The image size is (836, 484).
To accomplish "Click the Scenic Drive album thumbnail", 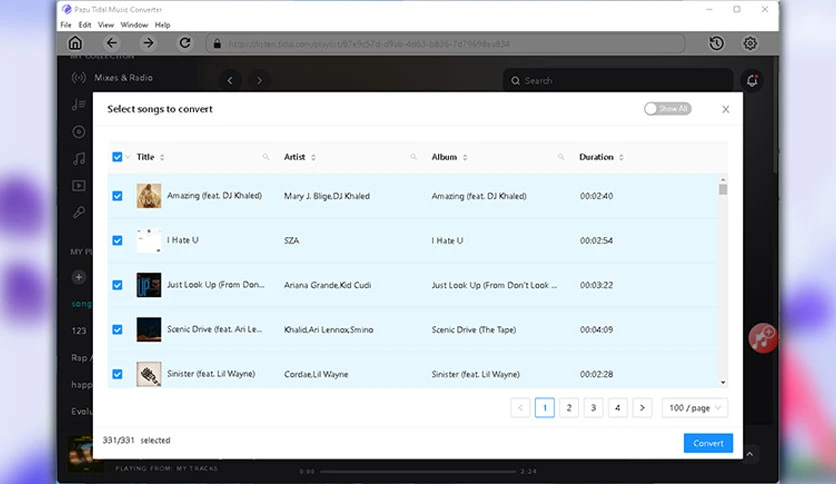I will [x=149, y=329].
